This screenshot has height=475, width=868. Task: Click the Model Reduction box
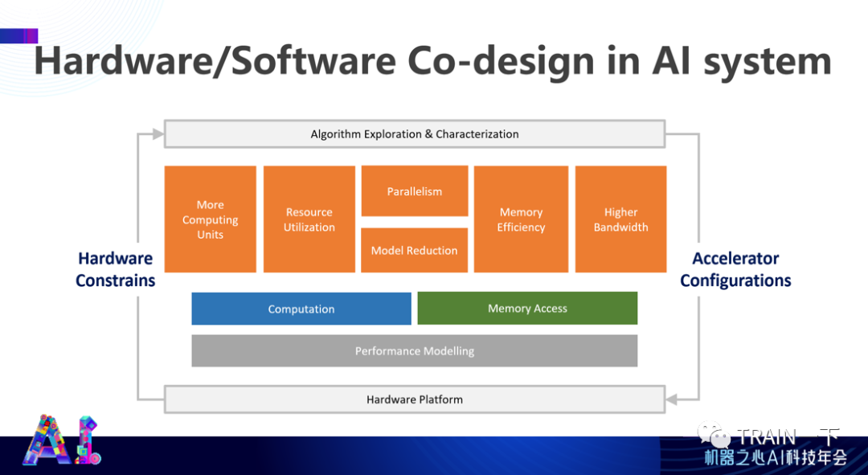coord(414,250)
